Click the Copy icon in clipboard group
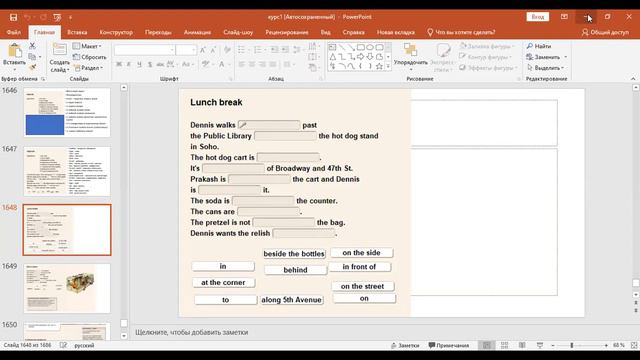Screen dimensions: 640x360 point(32,56)
